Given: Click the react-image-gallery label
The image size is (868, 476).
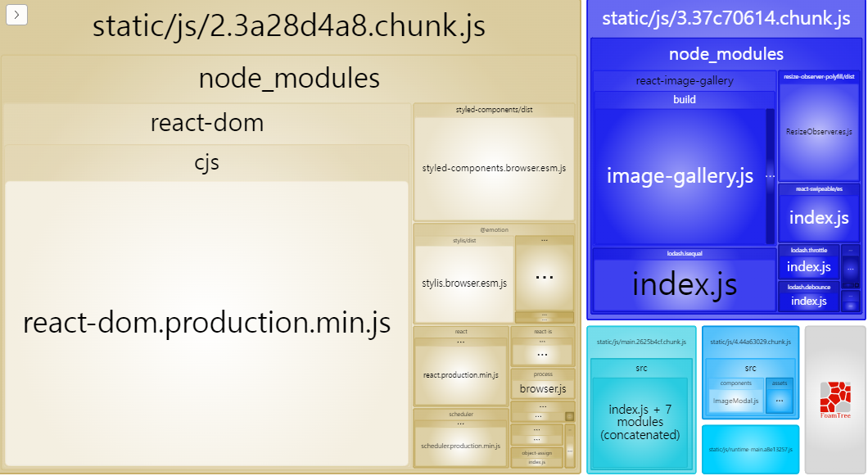Looking at the screenshot, I should coord(685,81).
